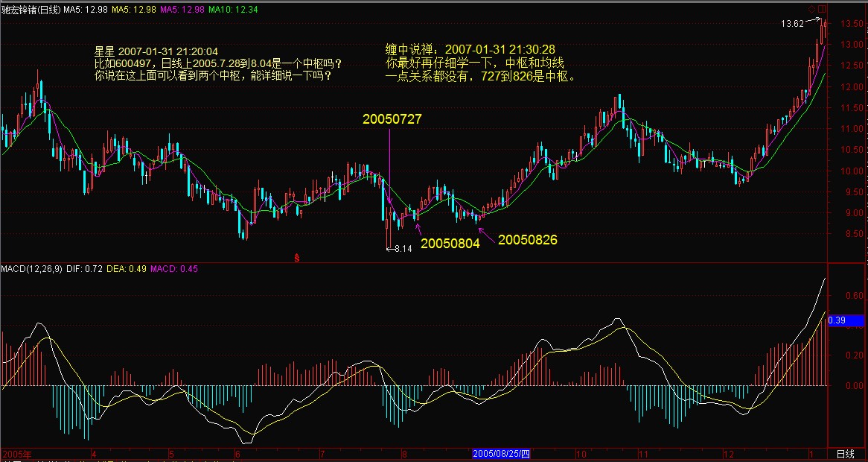Open the 驰宏锌锗(日线) chart title
Screen dimensions: 868x462
33,7
